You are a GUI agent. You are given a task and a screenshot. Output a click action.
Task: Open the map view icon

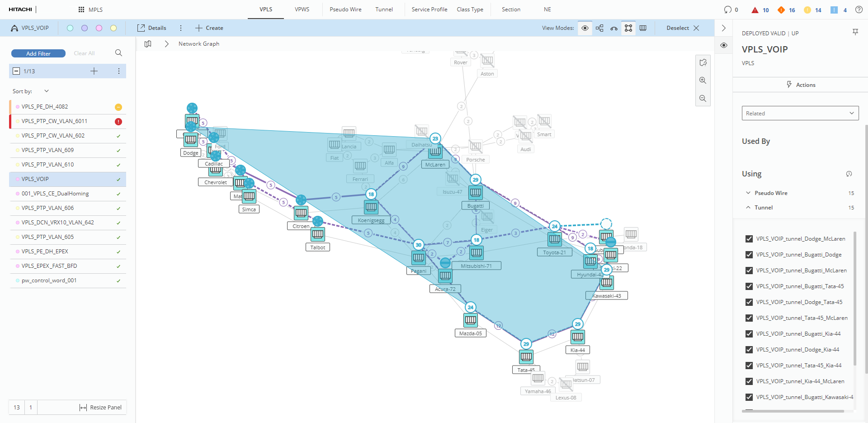click(148, 44)
